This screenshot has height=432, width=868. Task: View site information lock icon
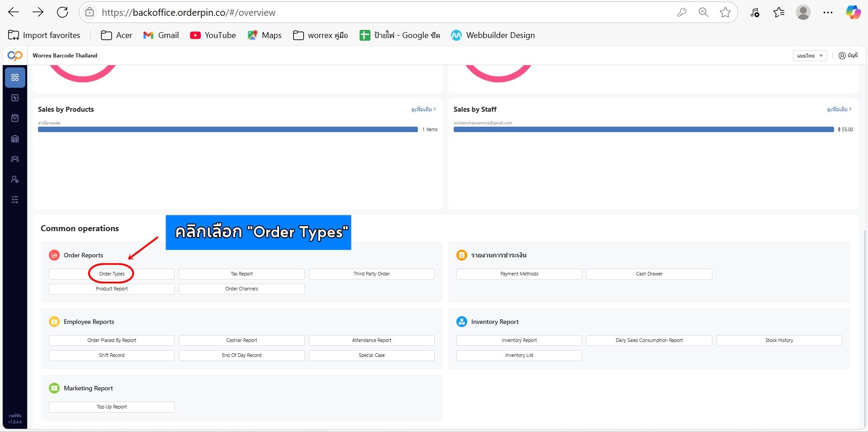point(90,12)
